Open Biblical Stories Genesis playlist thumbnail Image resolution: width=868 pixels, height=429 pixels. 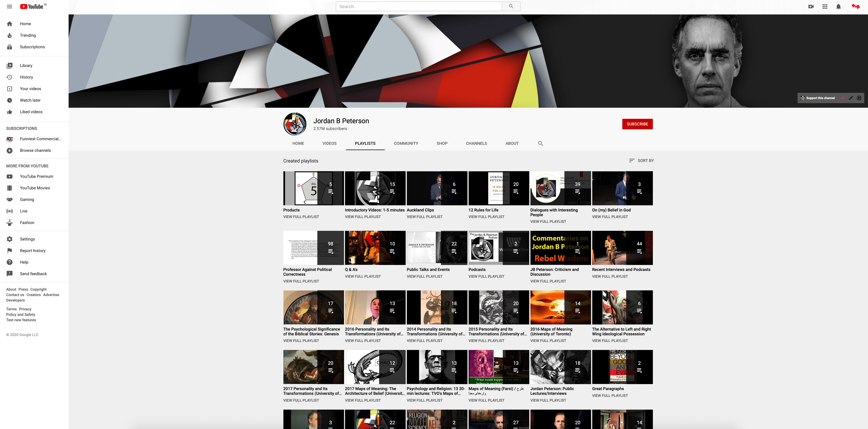coord(313,307)
